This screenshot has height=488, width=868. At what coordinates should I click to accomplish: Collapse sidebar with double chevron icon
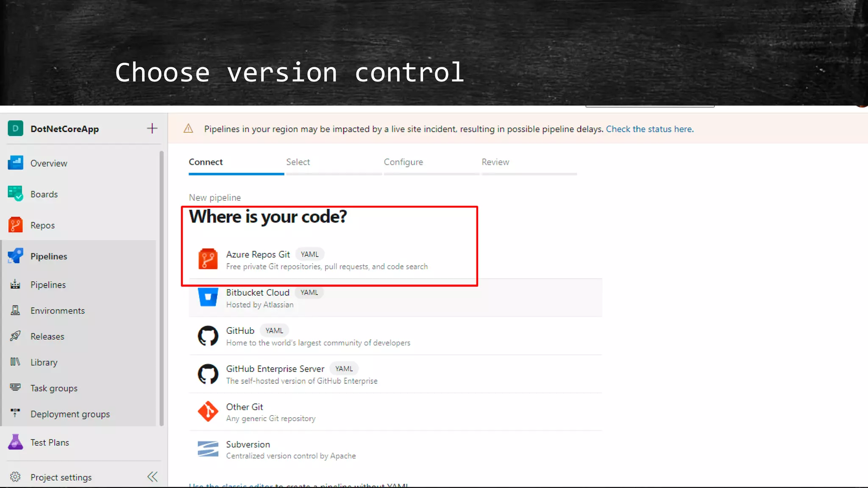coord(152,477)
